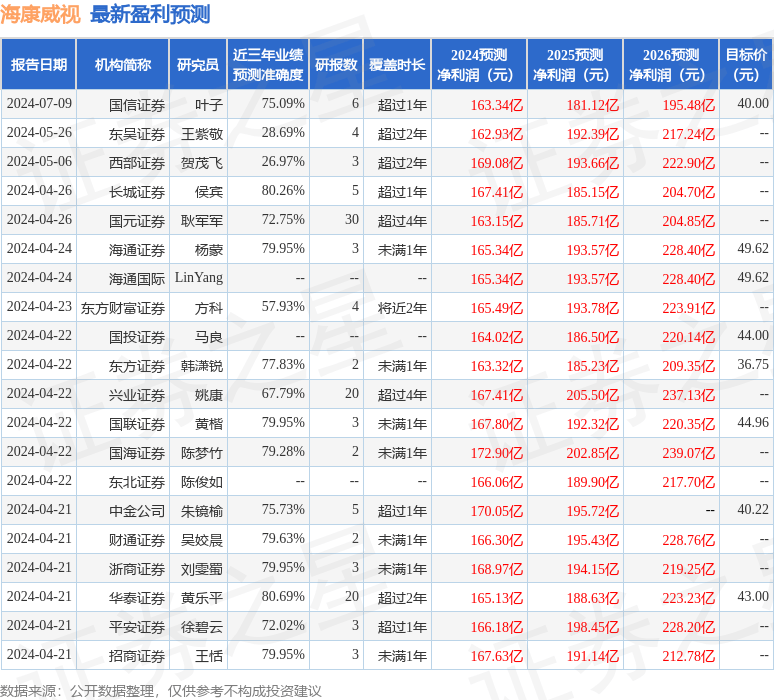
Task: Select accuracy value 28.69%
Action: [283, 133]
